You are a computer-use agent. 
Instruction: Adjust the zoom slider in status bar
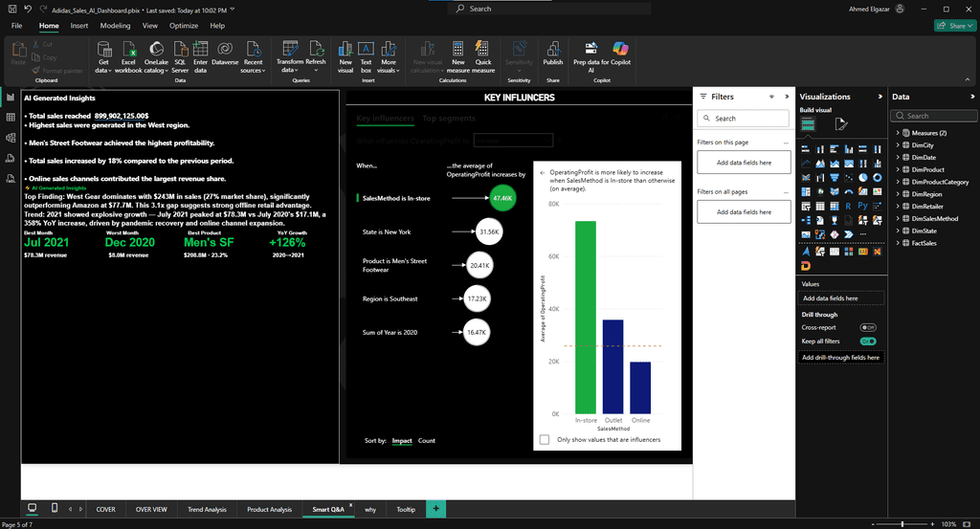[902, 524]
